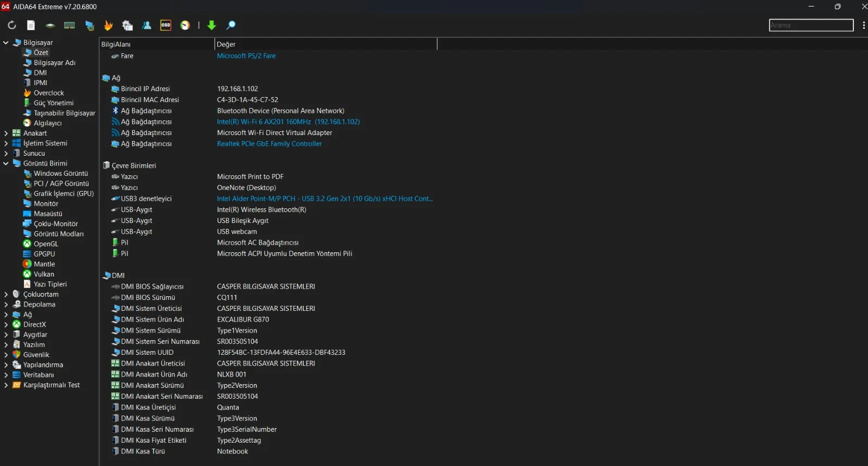Screen dimensions: 868x466
Task: Click the EXCALIBUR G870 product name value
Action: pyautogui.click(x=243, y=320)
